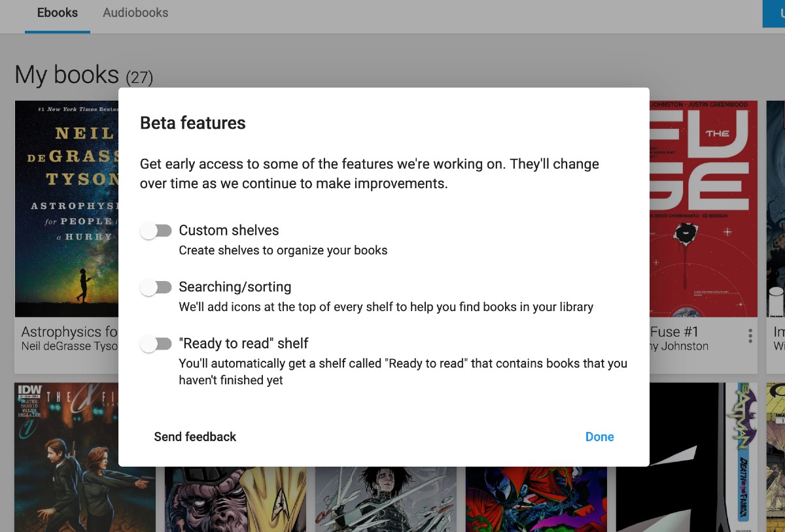785x532 pixels.
Task: Switch to the Audiobooks tab
Action: (135, 13)
